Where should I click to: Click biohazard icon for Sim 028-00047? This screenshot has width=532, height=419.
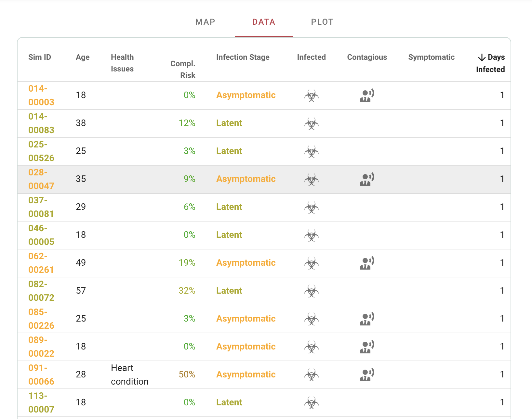tap(311, 179)
